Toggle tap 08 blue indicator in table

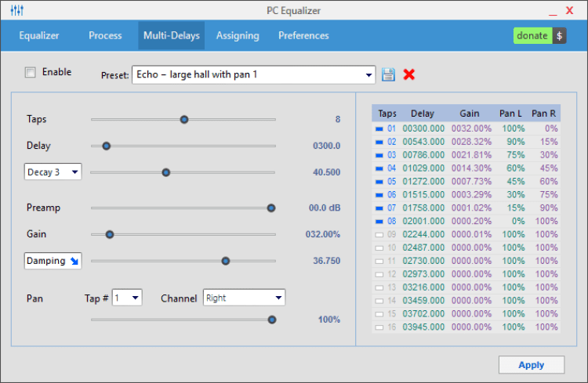379,222
